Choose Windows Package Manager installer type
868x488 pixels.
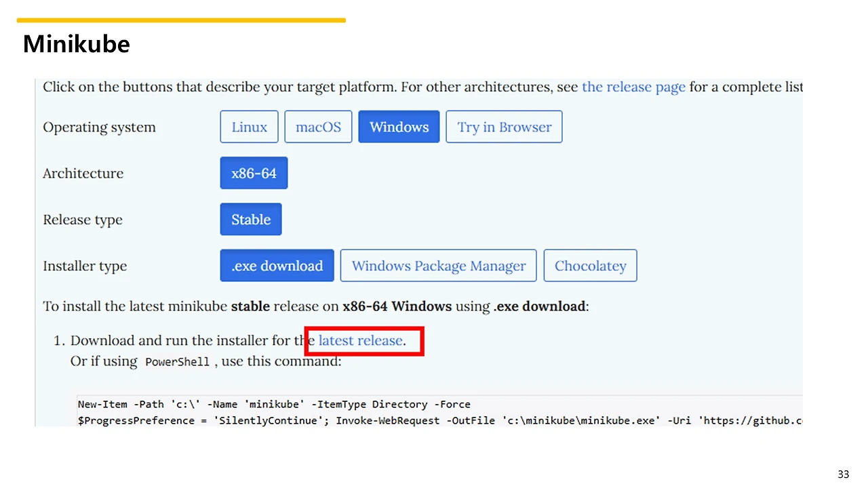(x=438, y=266)
